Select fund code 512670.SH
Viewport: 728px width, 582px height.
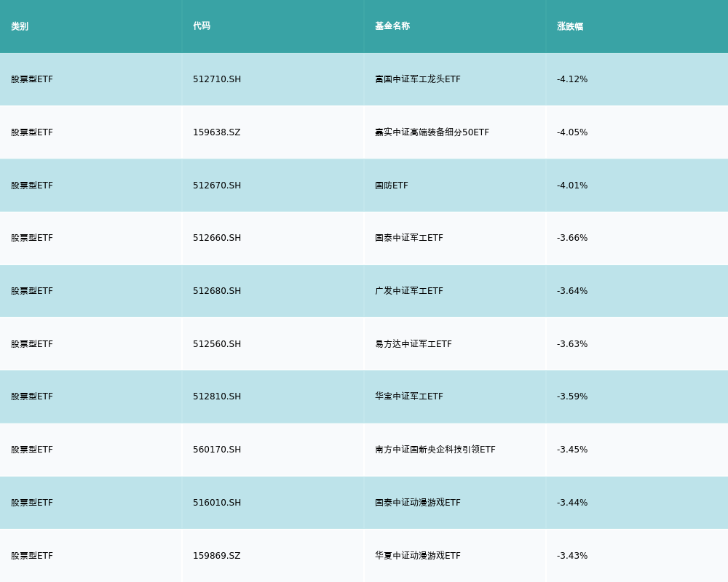(217, 186)
